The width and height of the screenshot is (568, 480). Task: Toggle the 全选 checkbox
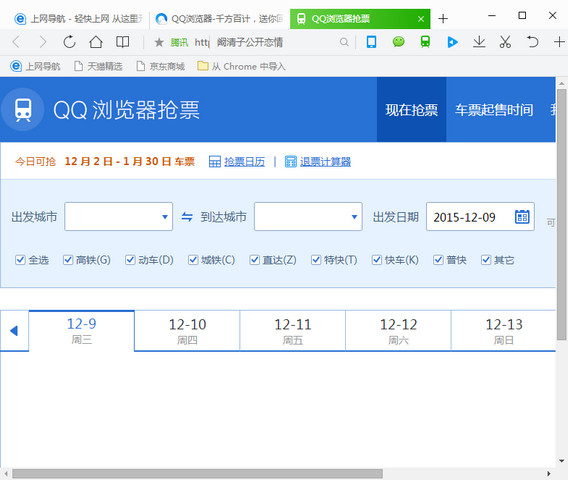(20, 260)
